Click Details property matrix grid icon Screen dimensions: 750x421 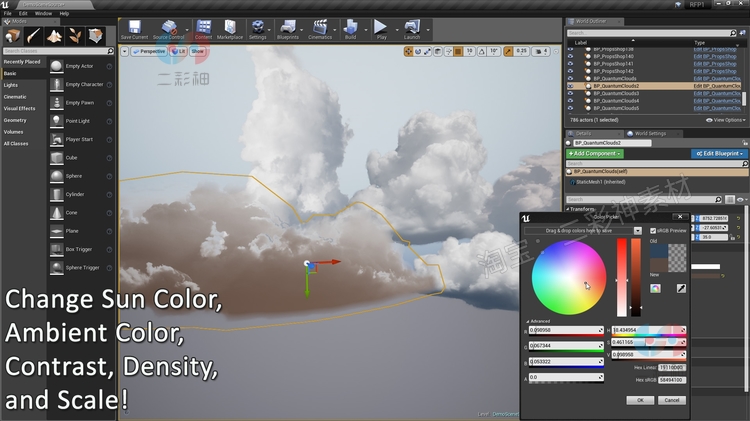pyautogui.click(x=729, y=199)
